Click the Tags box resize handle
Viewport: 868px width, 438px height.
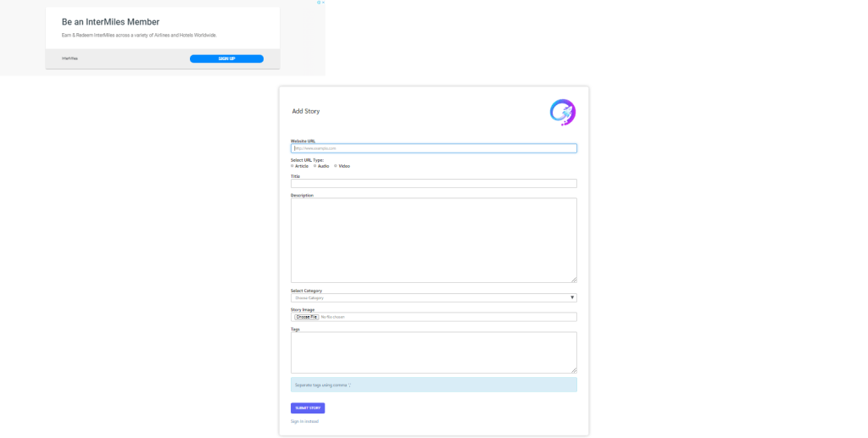point(574,370)
